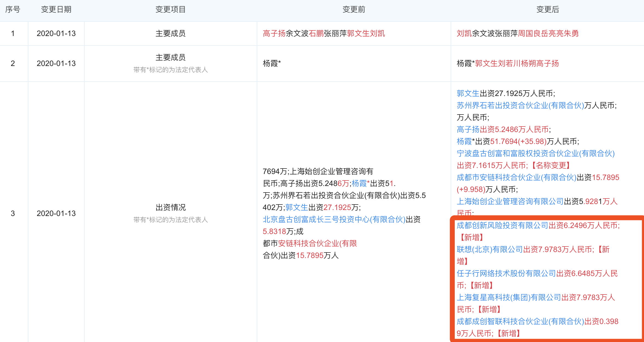This screenshot has height=342, width=644.
Task: Select the date cell in row 1
Action: coord(56,34)
